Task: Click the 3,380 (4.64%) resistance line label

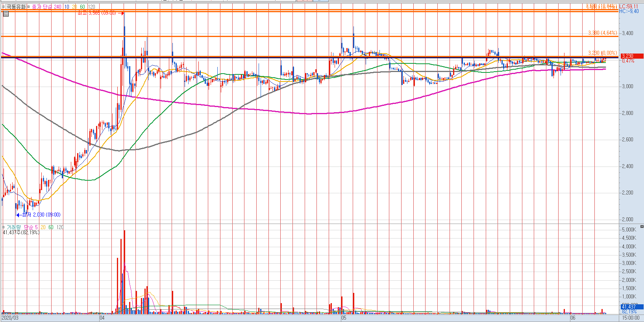Action: 602,33
